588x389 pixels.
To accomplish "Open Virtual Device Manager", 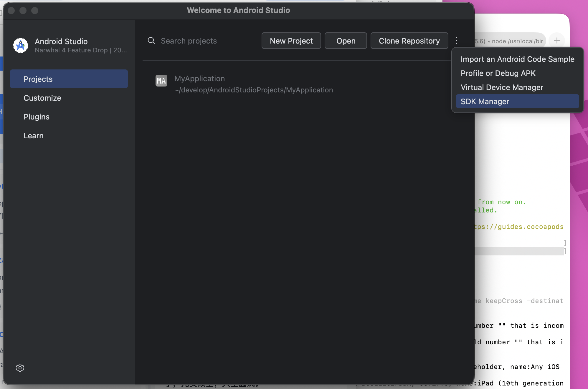I will [502, 87].
